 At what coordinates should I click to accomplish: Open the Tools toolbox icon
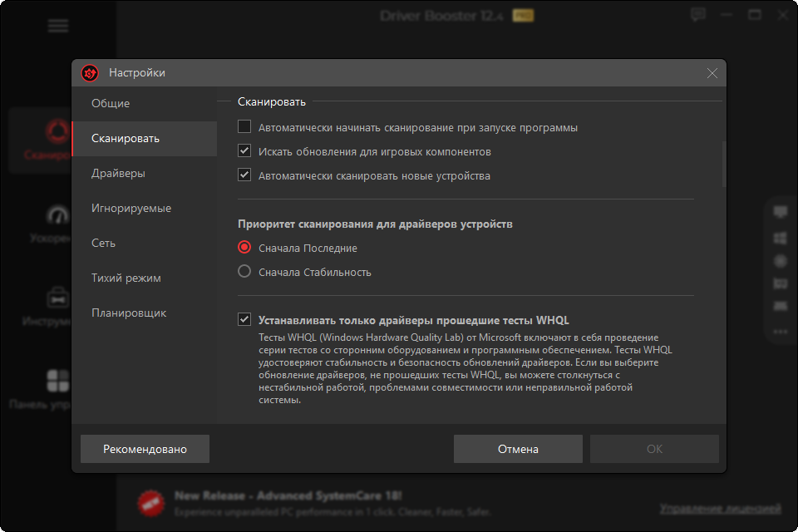(x=57, y=297)
